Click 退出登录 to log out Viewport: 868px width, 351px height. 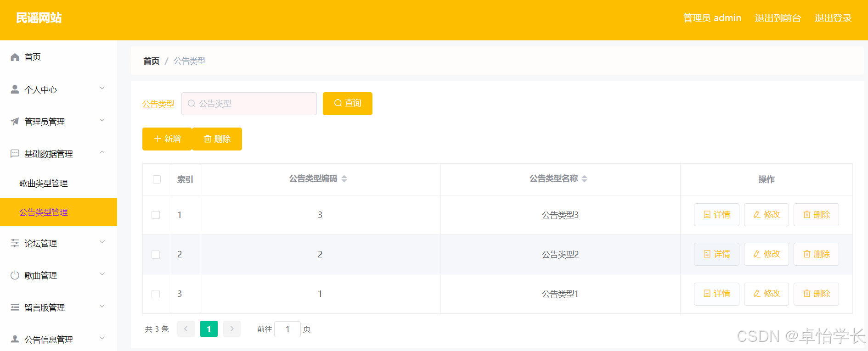tap(833, 18)
